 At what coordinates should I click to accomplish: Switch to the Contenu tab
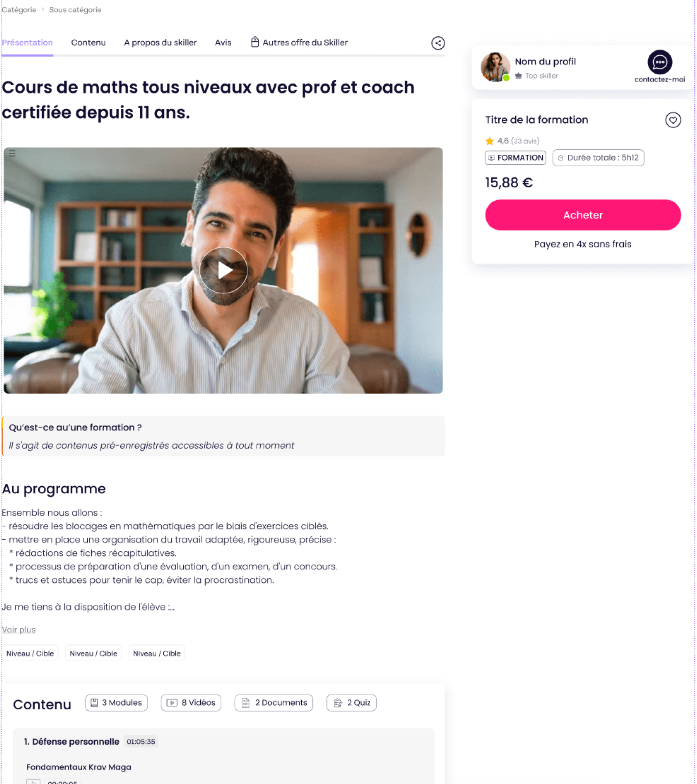[88, 42]
